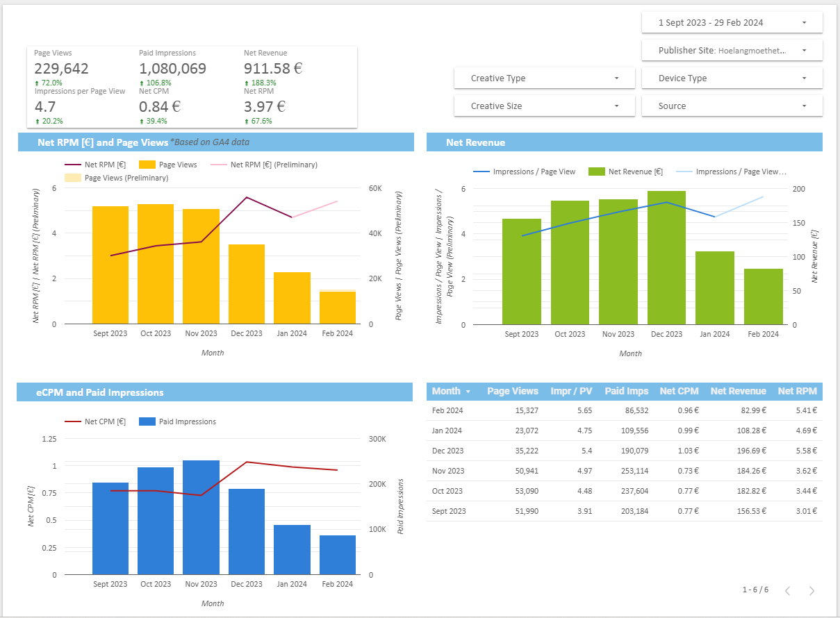
Task: Go to next table page arrow
Action: (812, 591)
